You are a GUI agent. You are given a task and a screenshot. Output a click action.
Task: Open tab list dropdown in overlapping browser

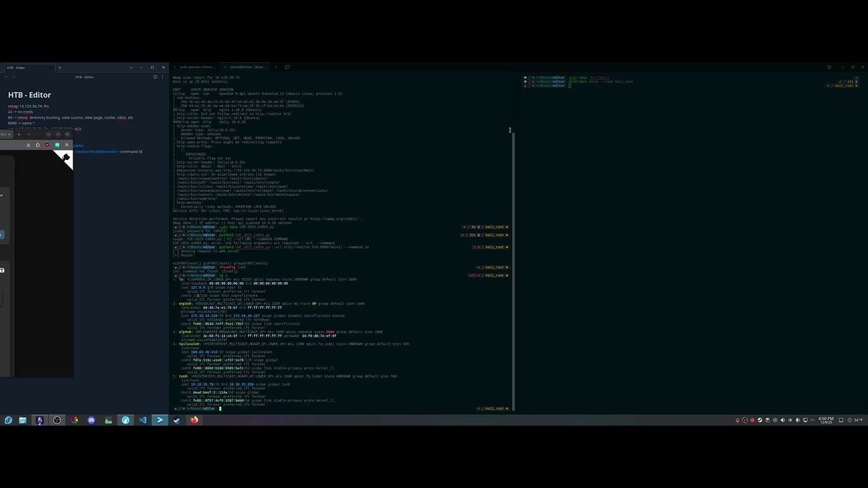(x=29, y=134)
